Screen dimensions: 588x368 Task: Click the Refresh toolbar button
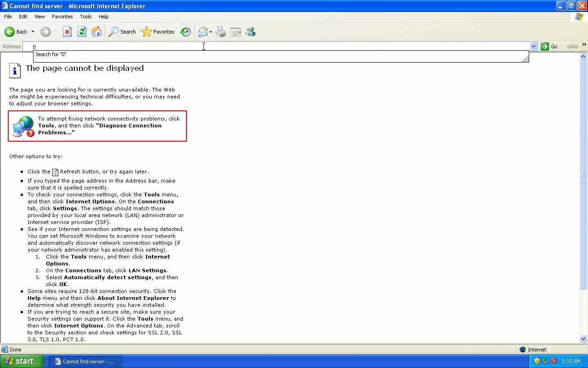(x=82, y=32)
